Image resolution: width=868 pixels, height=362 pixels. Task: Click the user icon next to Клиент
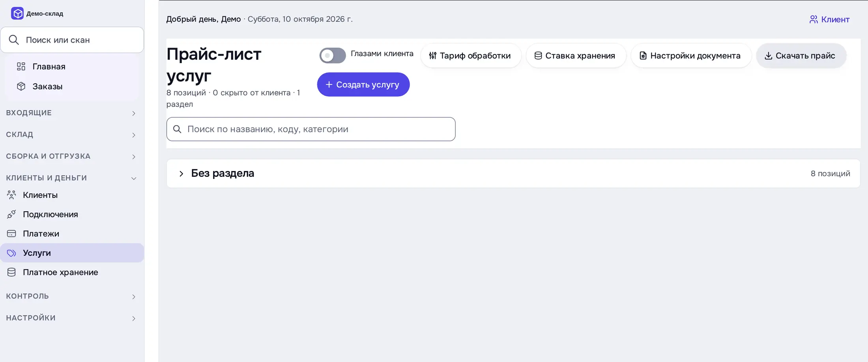[x=814, y=19]
